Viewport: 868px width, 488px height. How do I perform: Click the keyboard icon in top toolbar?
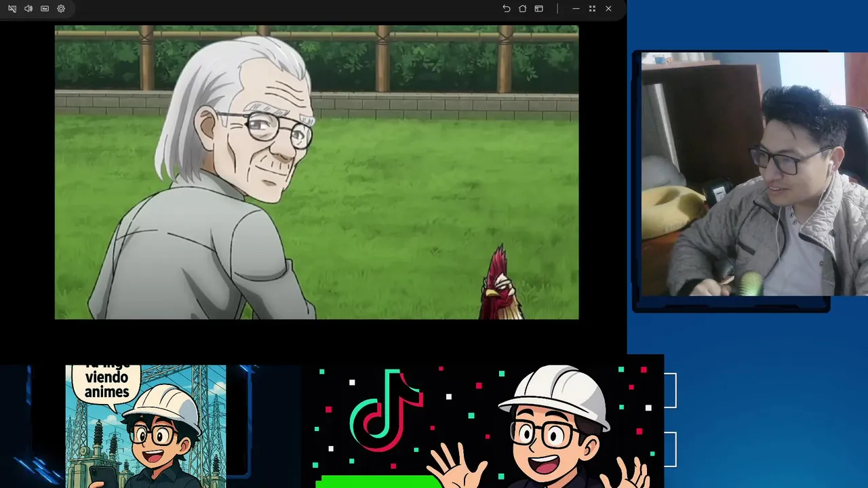(45, 9)
